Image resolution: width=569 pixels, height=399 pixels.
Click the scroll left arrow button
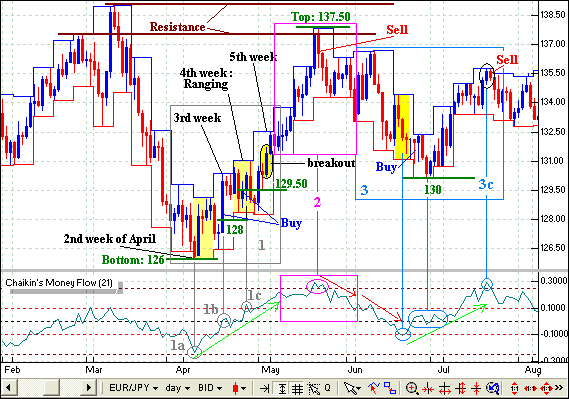pyautogui.click(x=8, y=388)
